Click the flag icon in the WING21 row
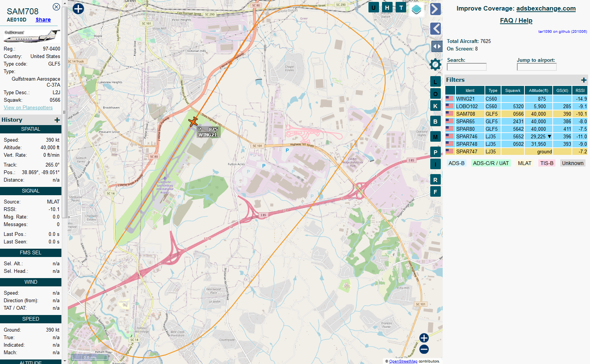The image size is (590, 364). [449, 99]
